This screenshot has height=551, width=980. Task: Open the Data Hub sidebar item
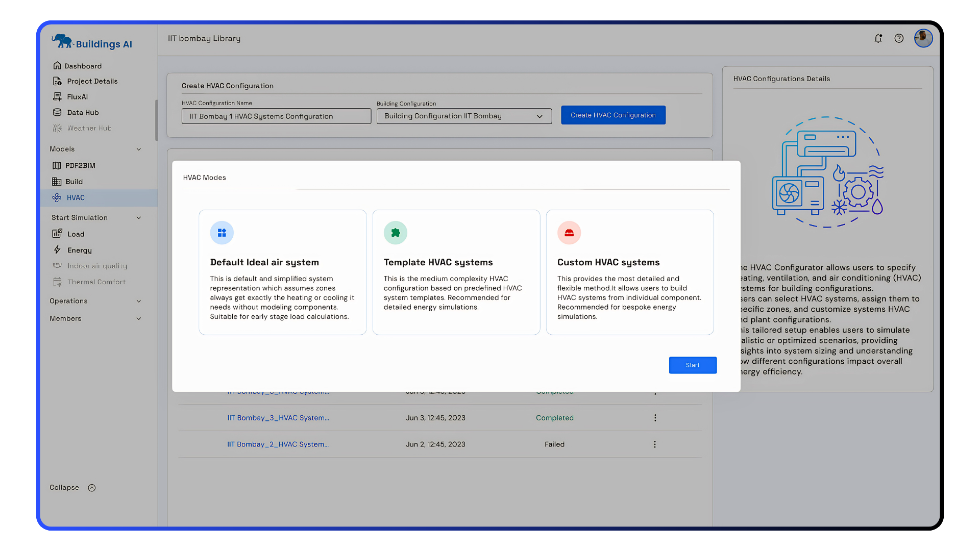pyautogui.click(x=83, y=112)
